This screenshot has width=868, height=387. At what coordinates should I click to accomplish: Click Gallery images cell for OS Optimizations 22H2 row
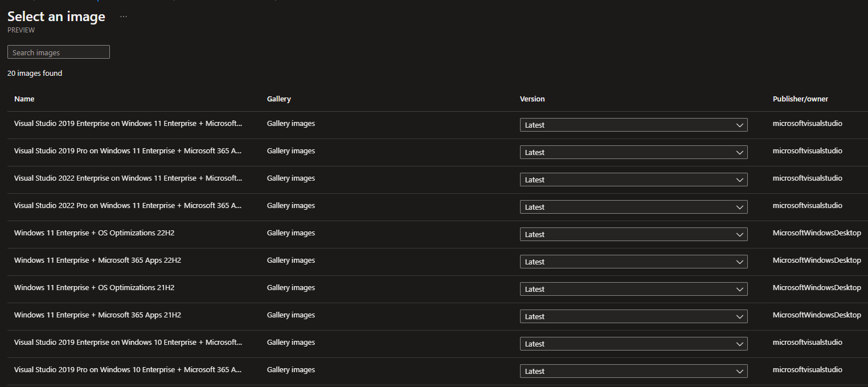[291, 233]
